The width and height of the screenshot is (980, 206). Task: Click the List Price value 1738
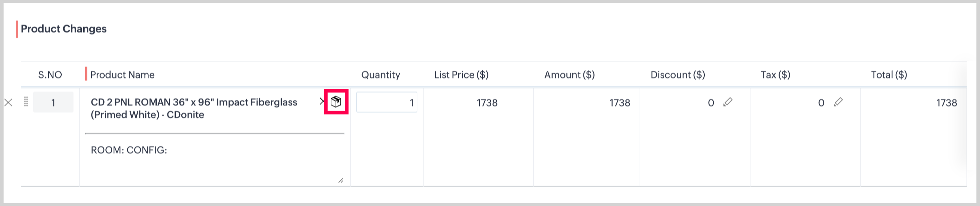coord(487,103)
